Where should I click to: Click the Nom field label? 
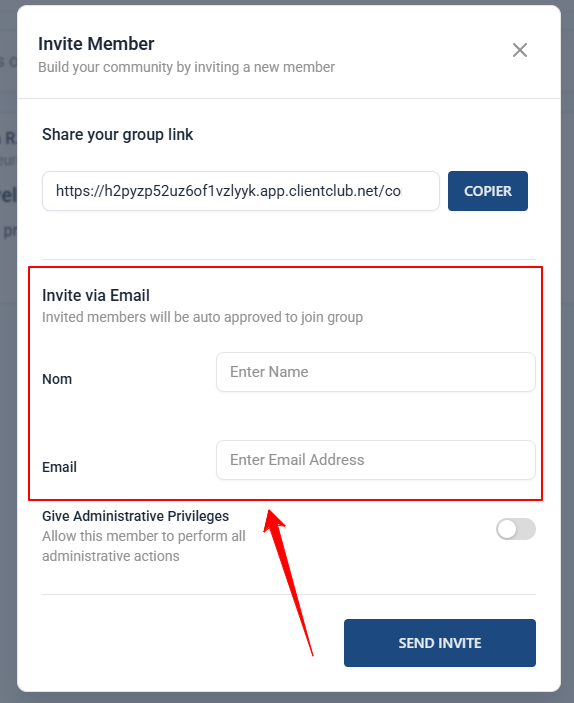[57, 379]
